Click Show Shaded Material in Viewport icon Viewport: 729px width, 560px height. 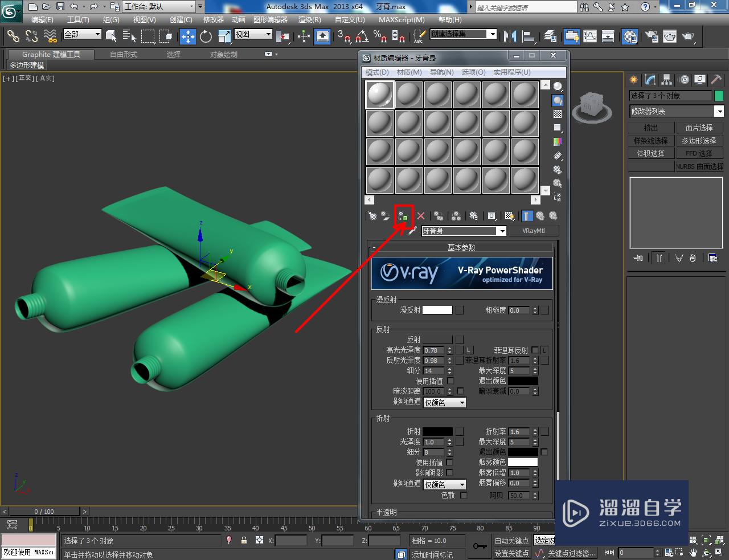510,216
